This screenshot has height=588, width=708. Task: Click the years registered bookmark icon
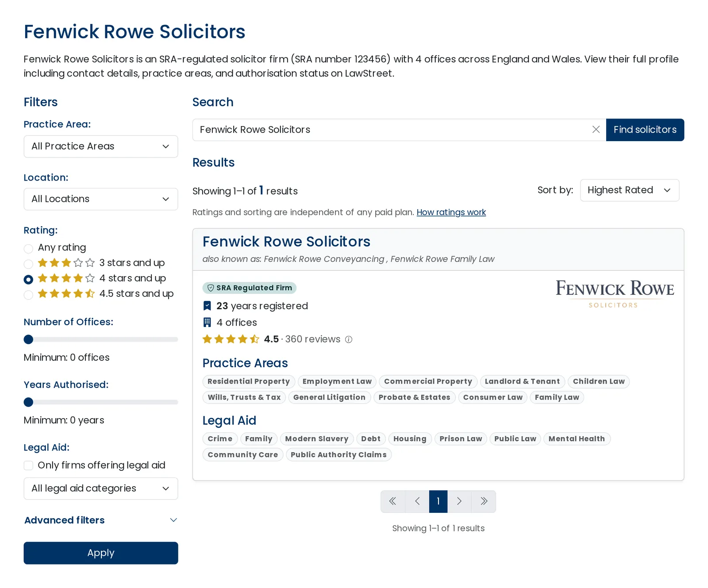click(207, 306)
